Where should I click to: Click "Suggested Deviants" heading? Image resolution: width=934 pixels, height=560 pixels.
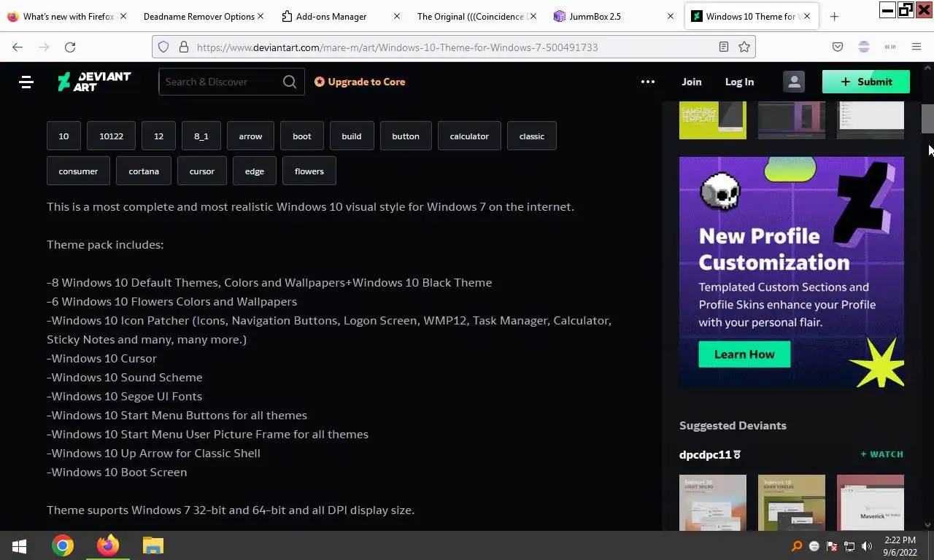click(733, 425)
